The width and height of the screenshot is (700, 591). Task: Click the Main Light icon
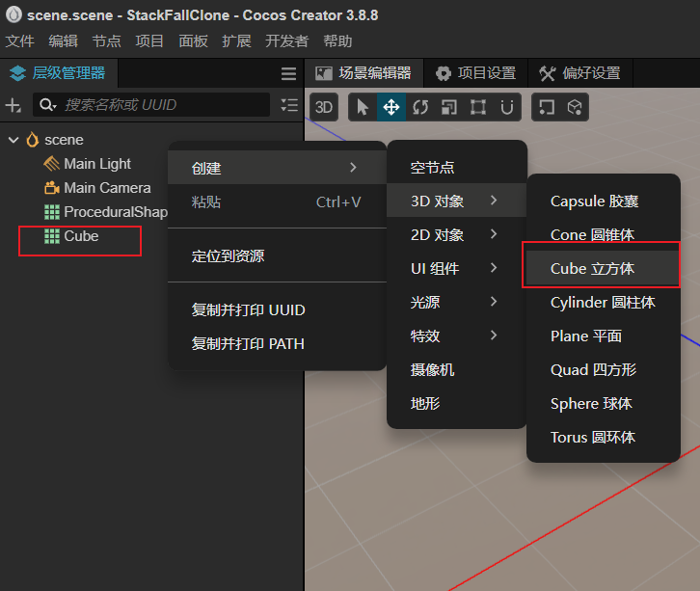[51, 164]
